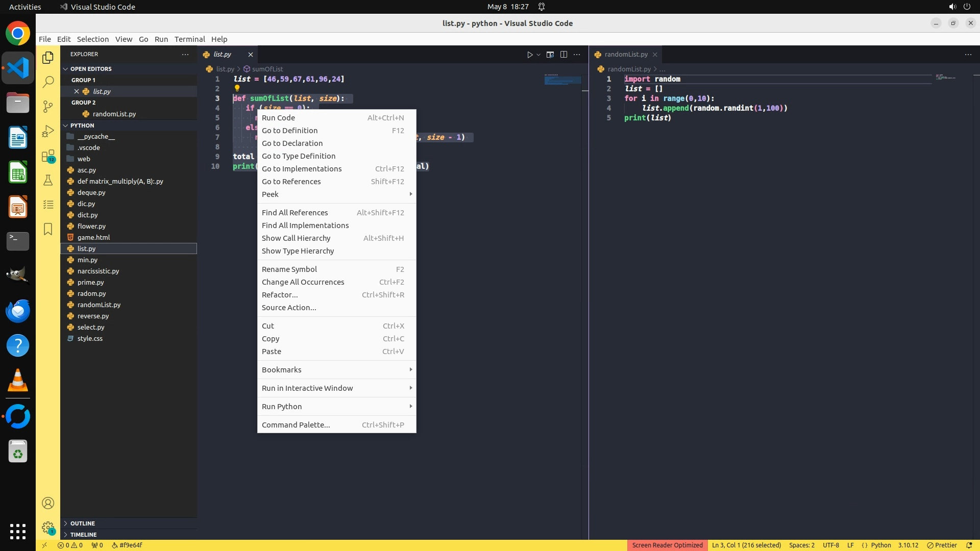The height and width of the screenshot is (551, 980).
Task: Click the #f9e64f color status item
Action: pos(127,545)
